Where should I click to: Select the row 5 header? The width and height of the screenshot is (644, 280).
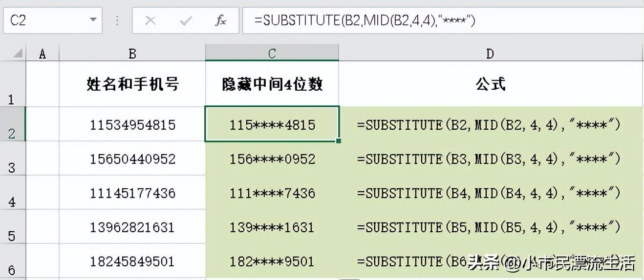tap(12, 227)
